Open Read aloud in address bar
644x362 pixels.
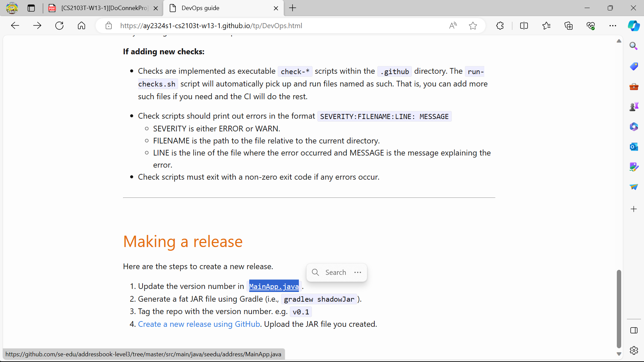(x=453, y=26)
